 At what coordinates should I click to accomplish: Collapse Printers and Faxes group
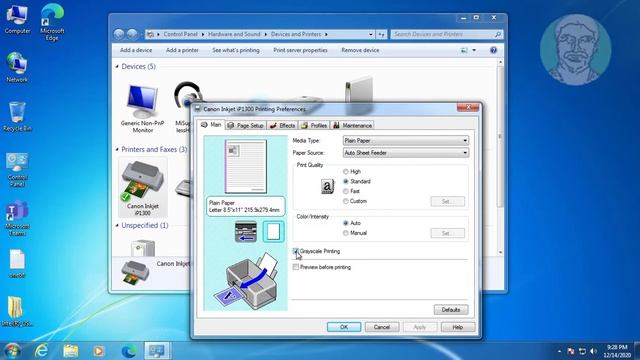point(117,149)
